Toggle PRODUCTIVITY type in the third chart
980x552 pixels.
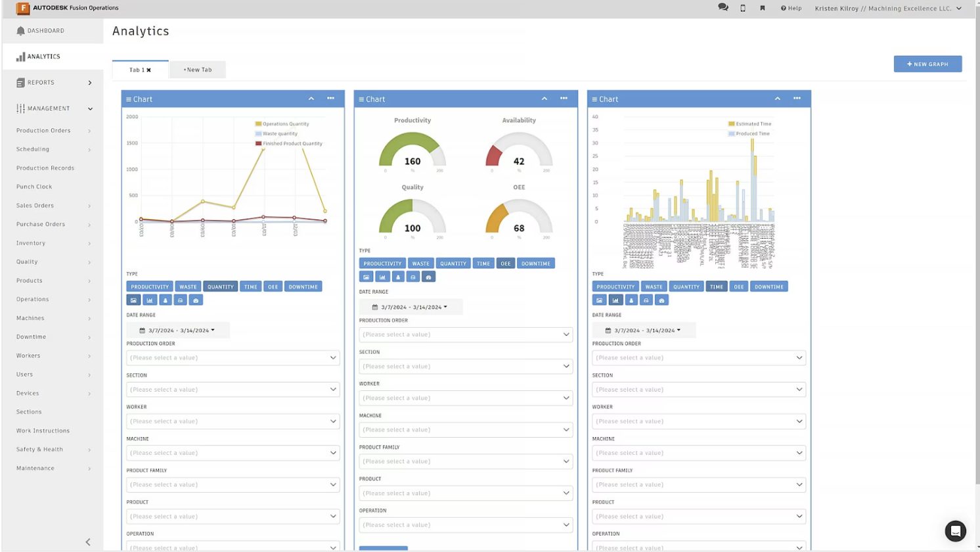pos(615,287)
